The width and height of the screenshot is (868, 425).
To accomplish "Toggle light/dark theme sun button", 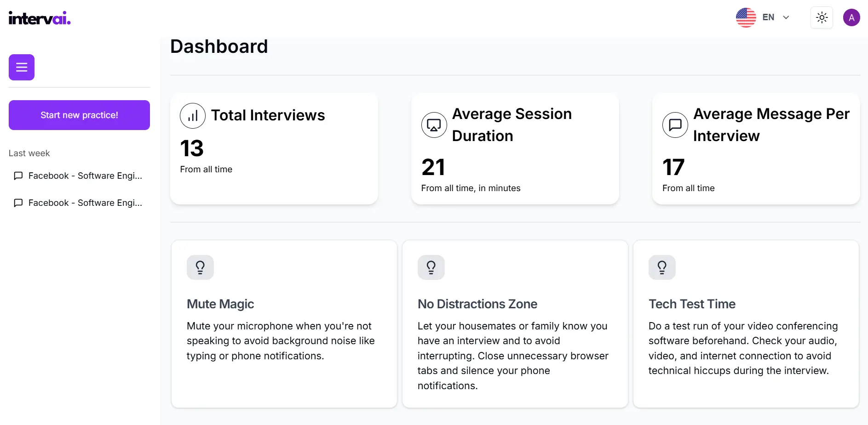I will click(822, 17).
